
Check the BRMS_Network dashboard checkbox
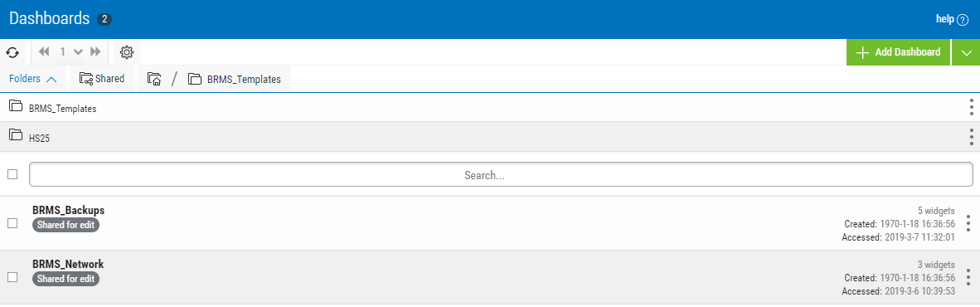point(12,277)
